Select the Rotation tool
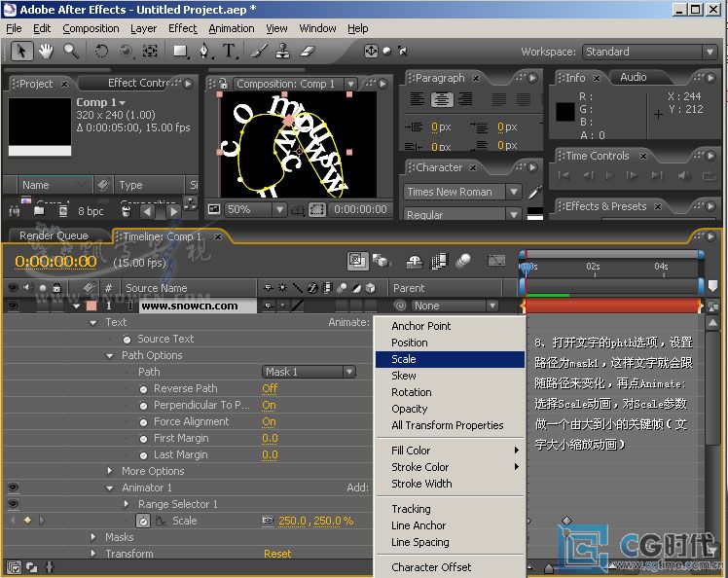Image resolution: width=728 pixels, height=578 pixels. pyautogui.click(x=101, y=51)
